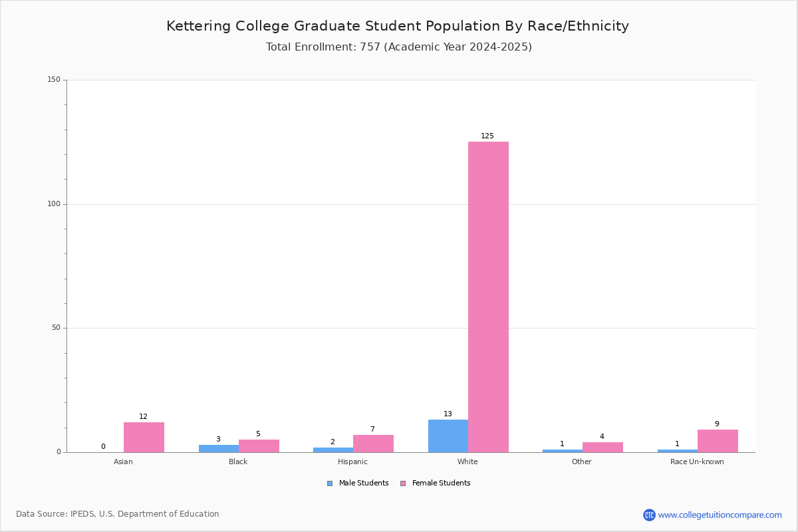Viewport: 798px width, 532px height.
Task: Click the Other female students bar
Action: point(602,448)
